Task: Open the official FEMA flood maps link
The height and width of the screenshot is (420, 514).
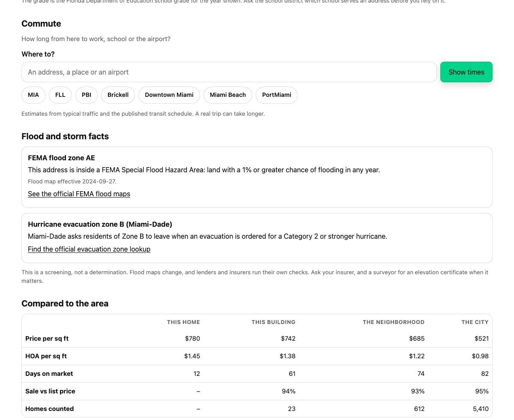Action: click(79, 194)
